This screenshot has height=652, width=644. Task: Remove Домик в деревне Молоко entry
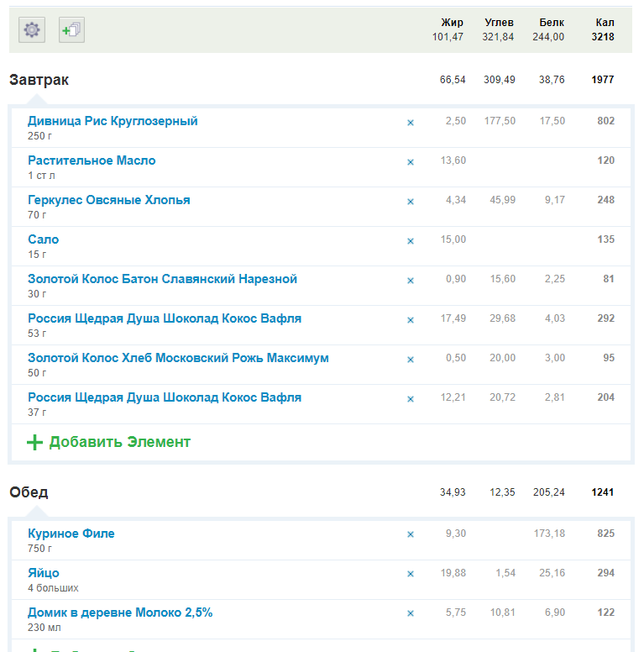point(411,613)
